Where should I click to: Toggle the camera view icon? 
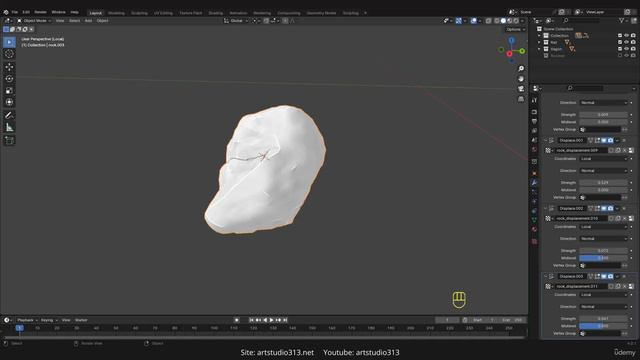(521, 89)
